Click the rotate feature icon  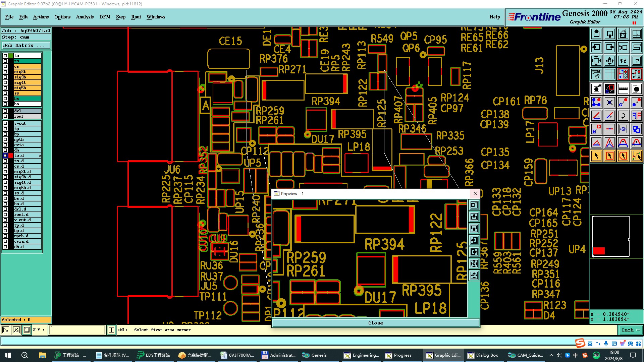(x=623, y=116)
